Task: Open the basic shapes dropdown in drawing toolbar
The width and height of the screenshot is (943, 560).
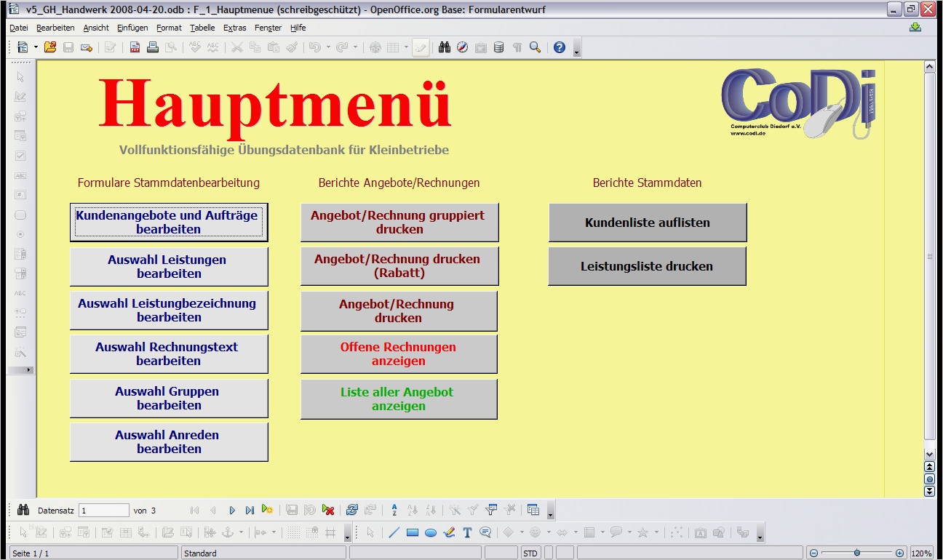Action: tap(522, 532)
